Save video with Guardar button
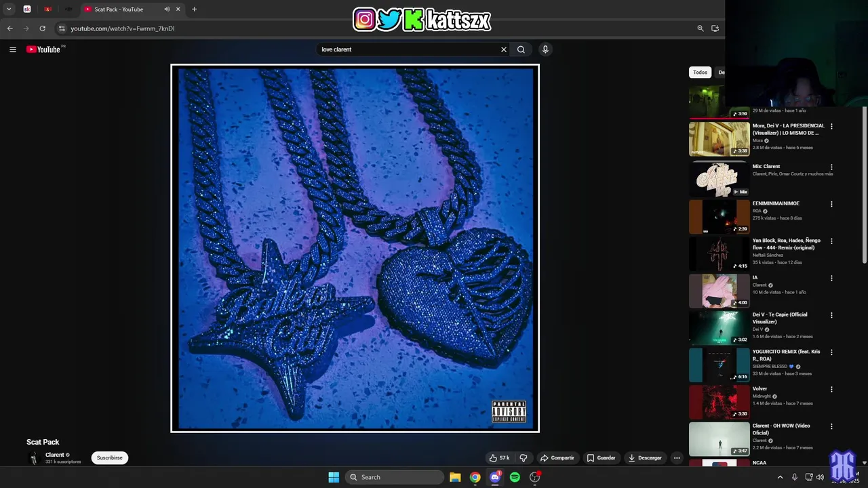This screenshot has height=488, width=868. (x=601, y=458)
